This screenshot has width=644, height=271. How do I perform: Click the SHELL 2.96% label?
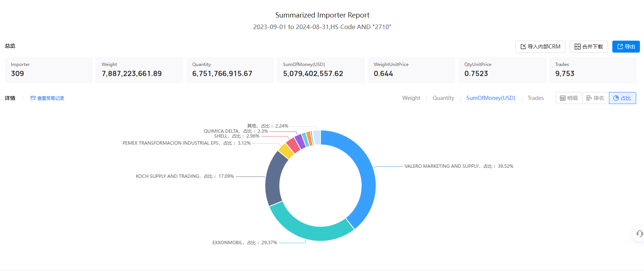pyautogui.click(x=237, y=136)
